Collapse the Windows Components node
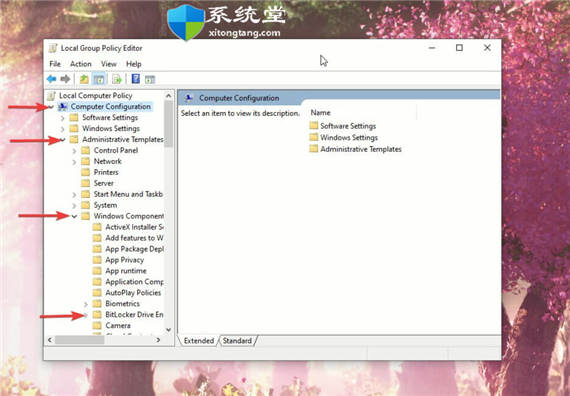The height and width of the screenshot is (396, 570). 74,216
